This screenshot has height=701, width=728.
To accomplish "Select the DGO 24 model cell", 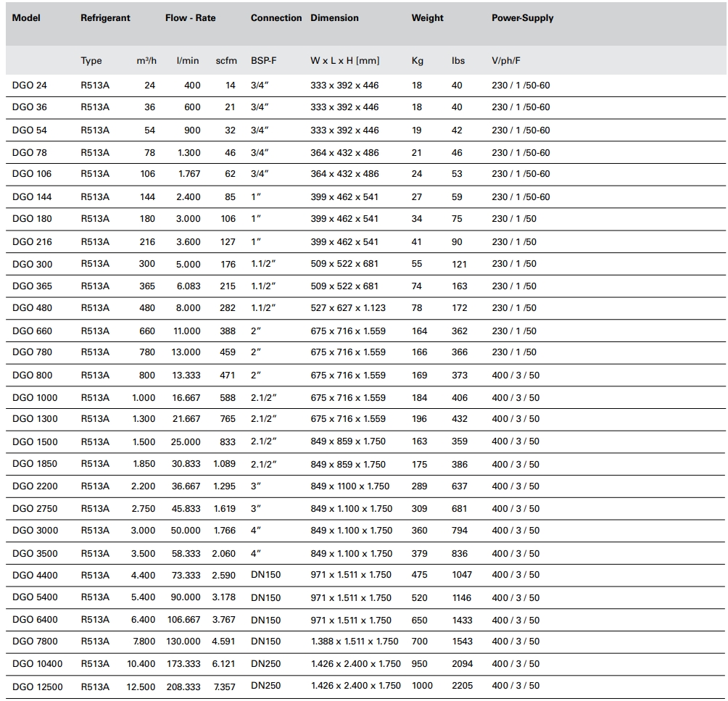I will (29, 86).
